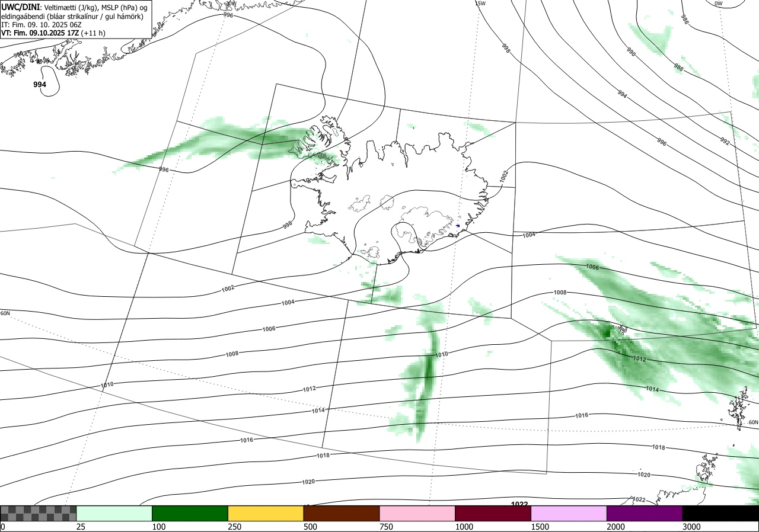Choose the lavender 1500–2000 legend swatch
The width and height of the screenshot is (759, 532).
click(569, 513)
